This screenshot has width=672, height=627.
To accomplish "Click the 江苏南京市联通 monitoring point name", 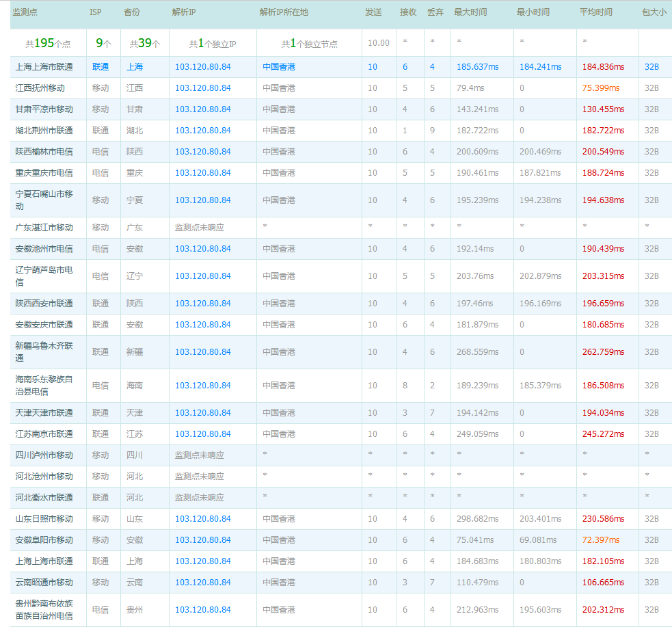I will tap(44, 434).
